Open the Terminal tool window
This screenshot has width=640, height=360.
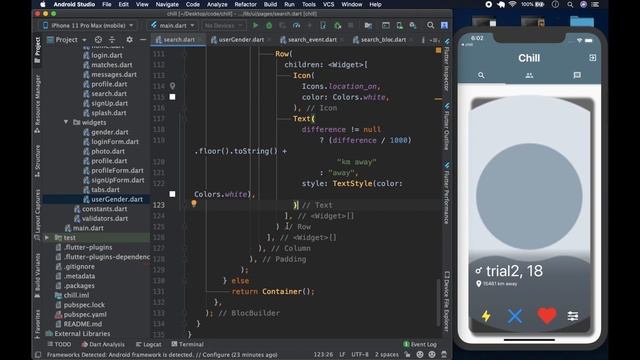pos(188,344)
